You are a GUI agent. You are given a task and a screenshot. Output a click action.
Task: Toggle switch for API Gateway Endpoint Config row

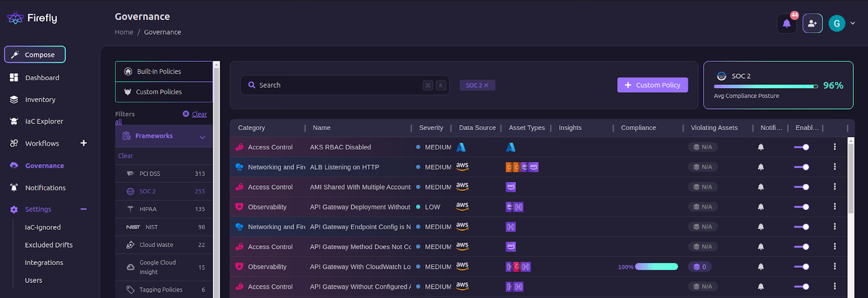coord(802,227)
